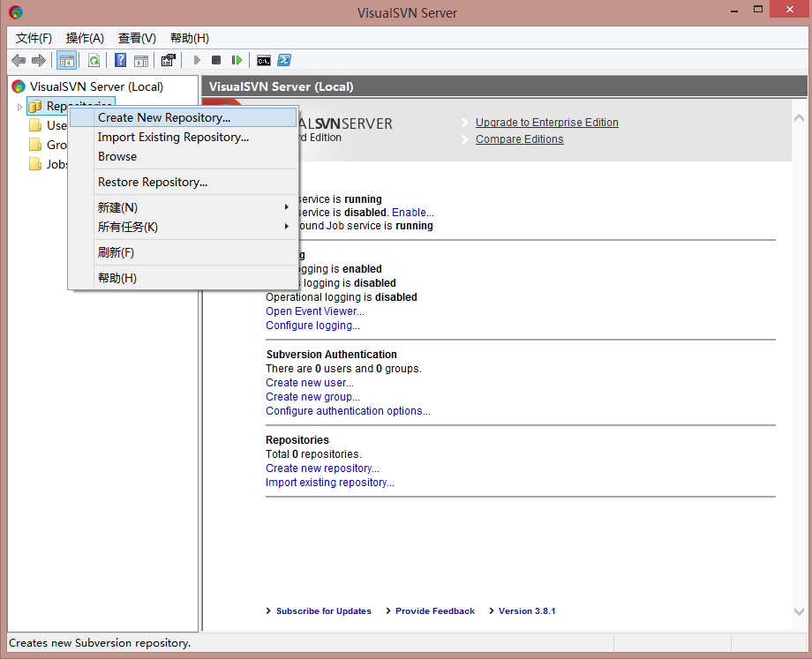This screenshot has height=659, width=812.
Task: Open the Command Prompt toolbar icon
Action: (x=264, y=61)
